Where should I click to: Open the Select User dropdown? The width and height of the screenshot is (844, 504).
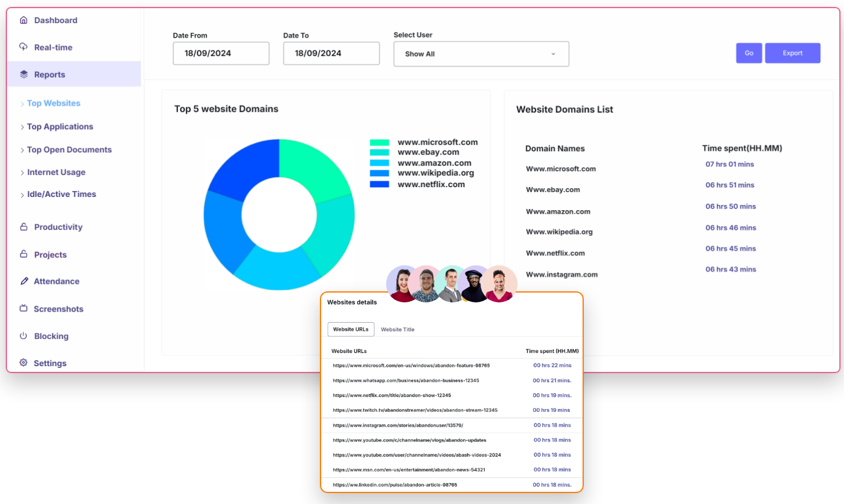(x=481, y=54)
